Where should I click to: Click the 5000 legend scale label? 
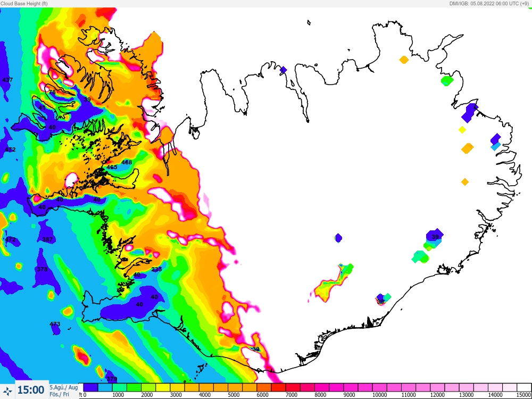pos(234,395)
